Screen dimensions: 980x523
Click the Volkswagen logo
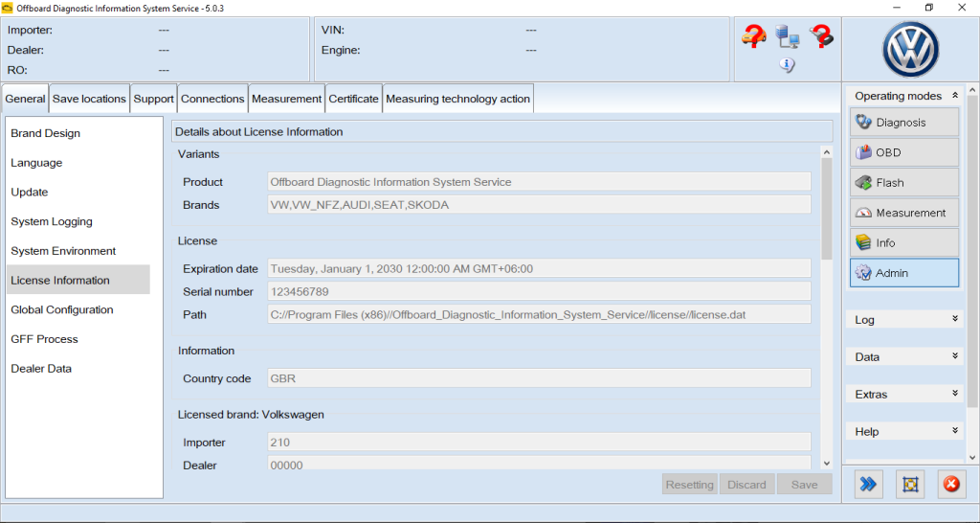pyautogui.click(x=910, y=50)
